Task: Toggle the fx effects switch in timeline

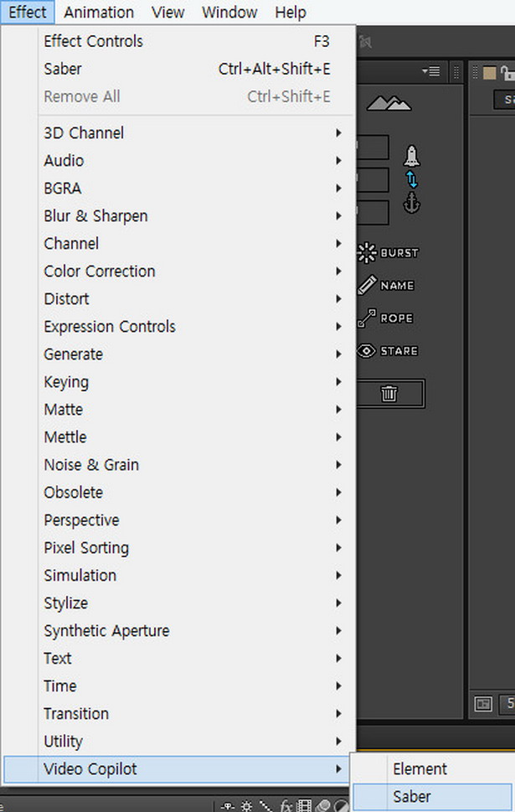Action: (286, 806)
